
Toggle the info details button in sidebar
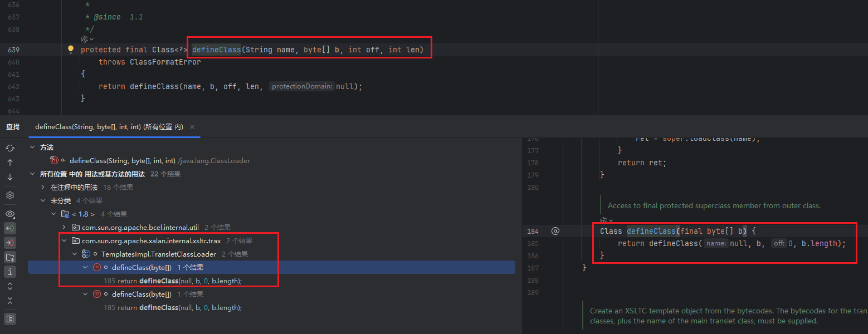pos(10,272)
